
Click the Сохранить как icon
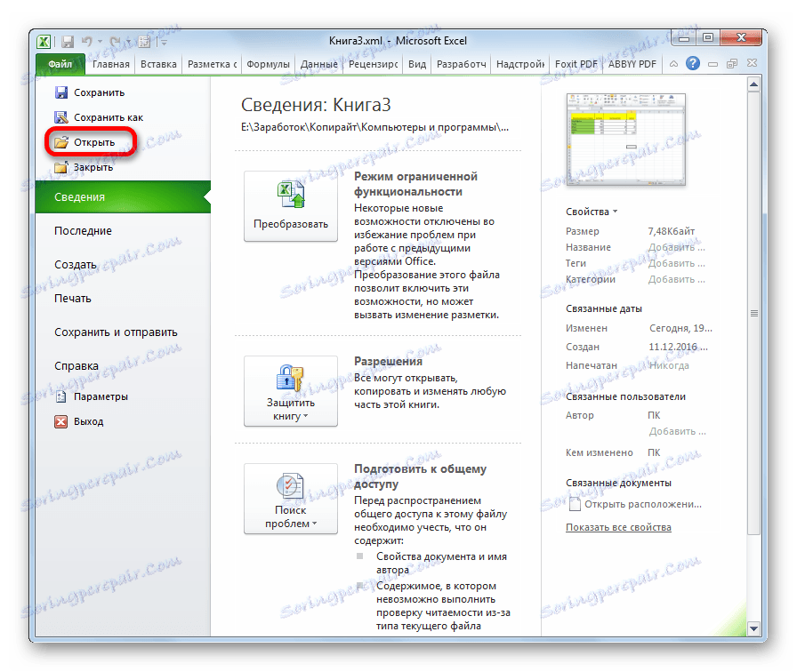coord(61,117)
